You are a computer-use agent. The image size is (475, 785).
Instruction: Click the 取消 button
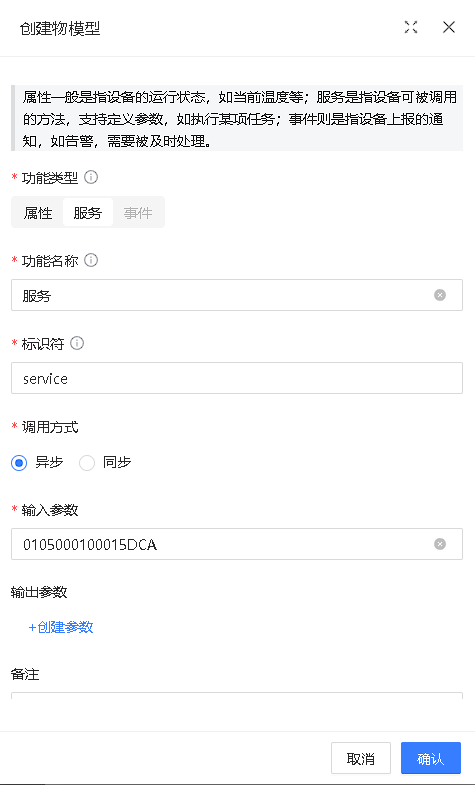(x=361, y=758)
